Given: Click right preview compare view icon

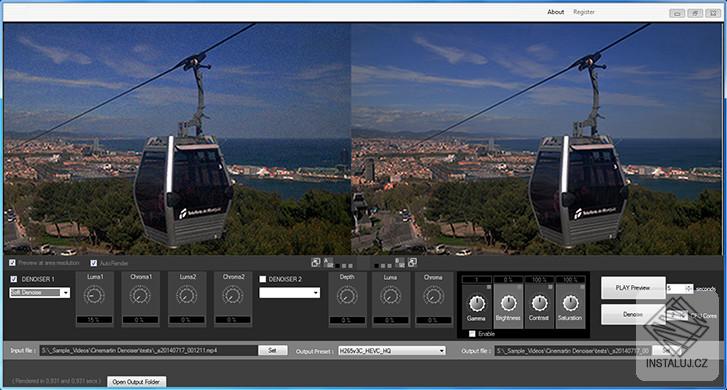Looking at the screenshot, I should [x=400, y=262].
